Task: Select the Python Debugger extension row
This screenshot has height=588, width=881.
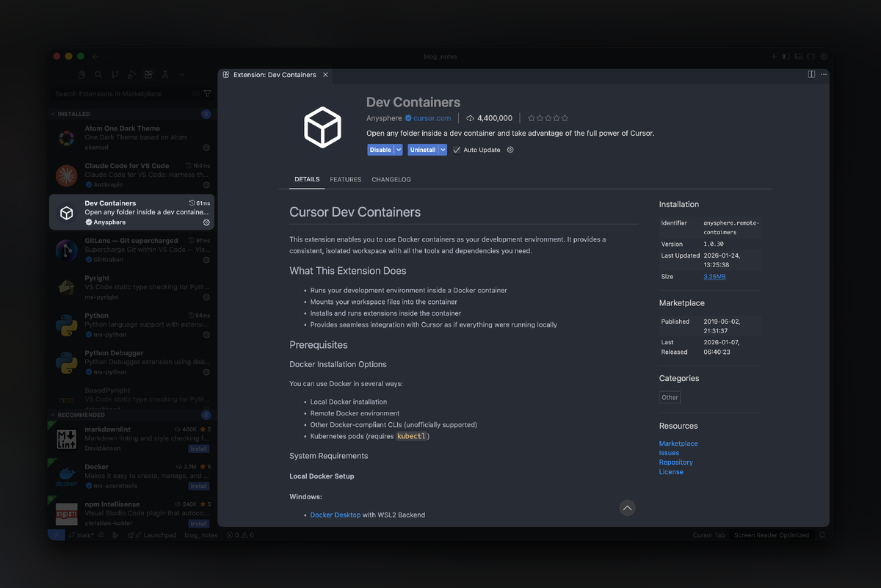Action: click(x=132, y=363)
